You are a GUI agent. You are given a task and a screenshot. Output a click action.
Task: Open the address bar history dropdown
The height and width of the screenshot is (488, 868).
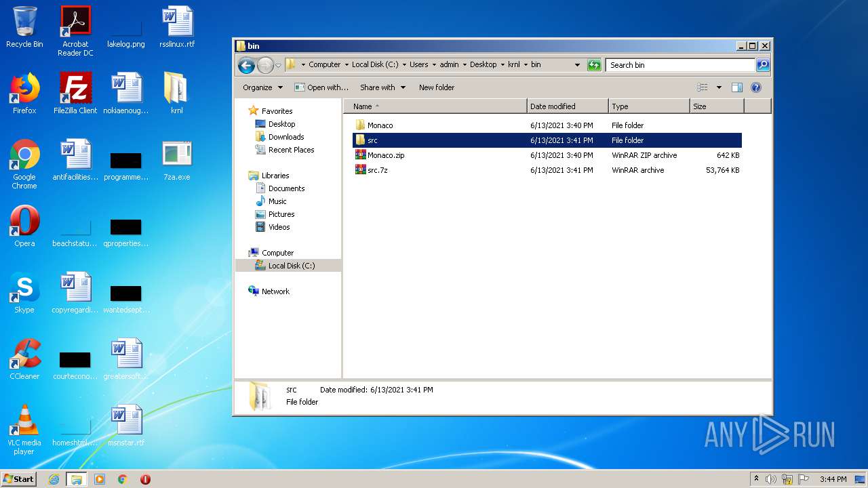(577, 65)
